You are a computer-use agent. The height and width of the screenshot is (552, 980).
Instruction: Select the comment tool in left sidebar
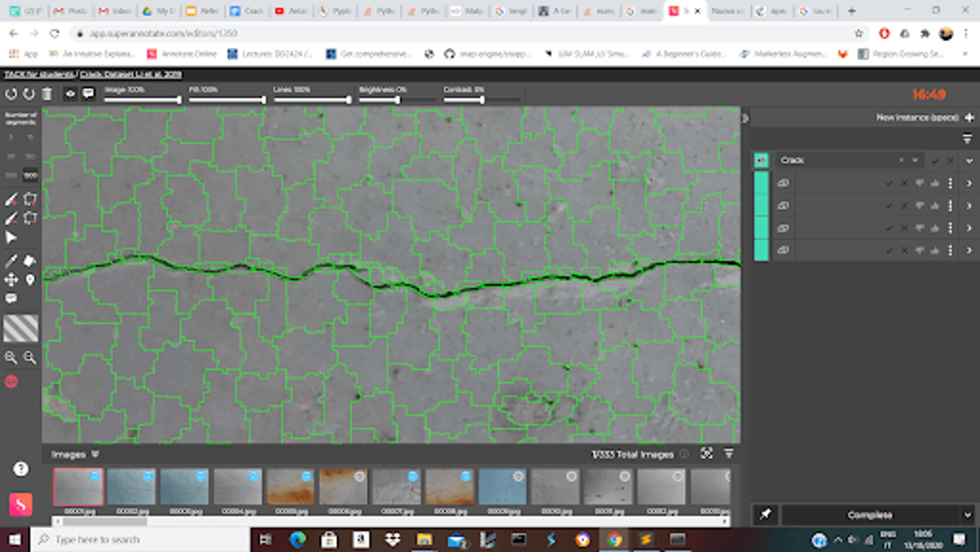tap(11, 298)
